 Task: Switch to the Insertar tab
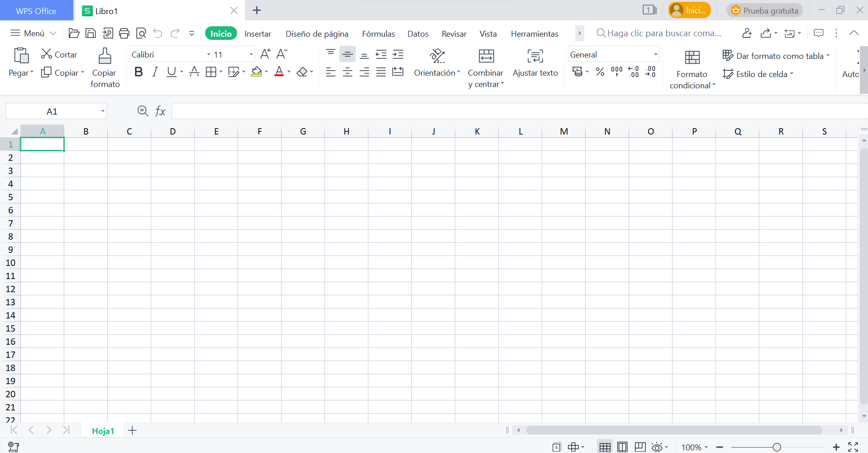click(x=258, y=34)
